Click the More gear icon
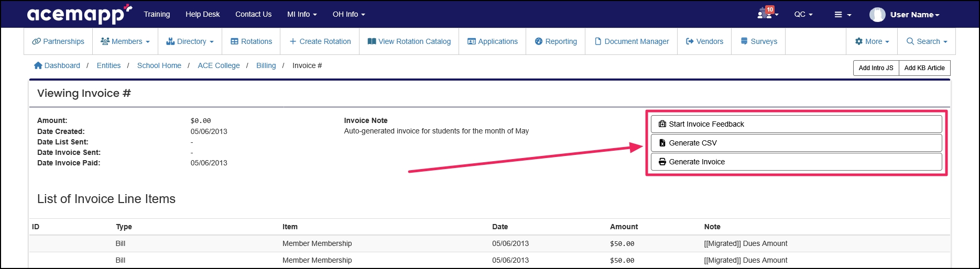The width and height of the screenshot is (980, 269). [x=859, y=41]
